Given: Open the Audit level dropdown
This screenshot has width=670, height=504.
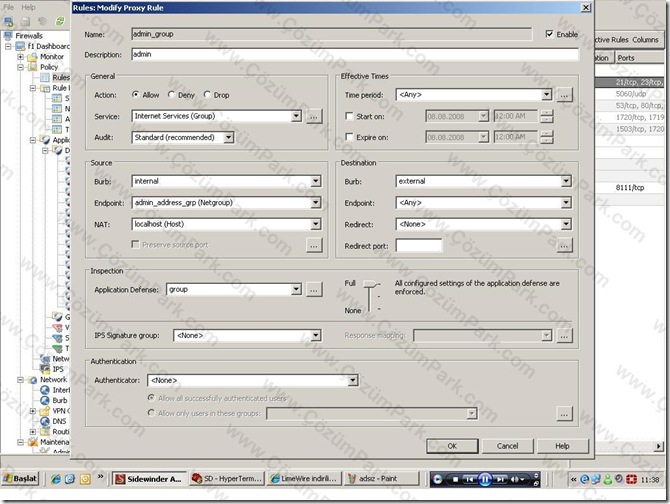Looking at the screenshot, I should click(229, 137).
